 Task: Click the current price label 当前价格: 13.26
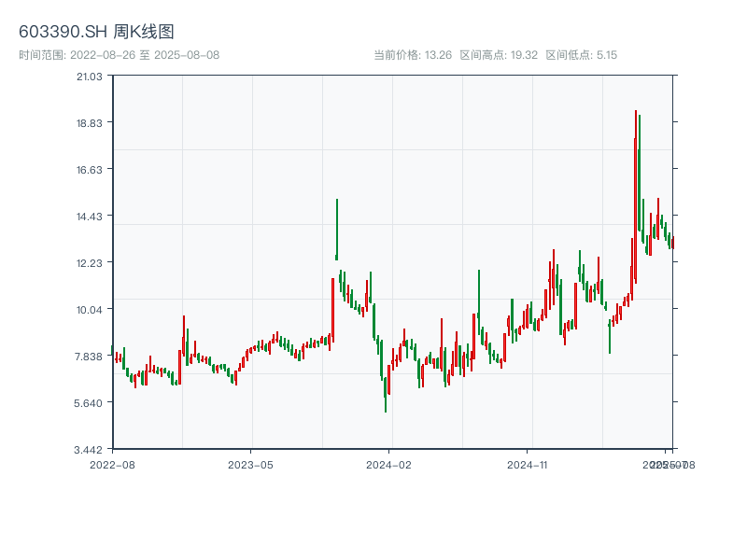pyautogui.click(x=413, y=55)
